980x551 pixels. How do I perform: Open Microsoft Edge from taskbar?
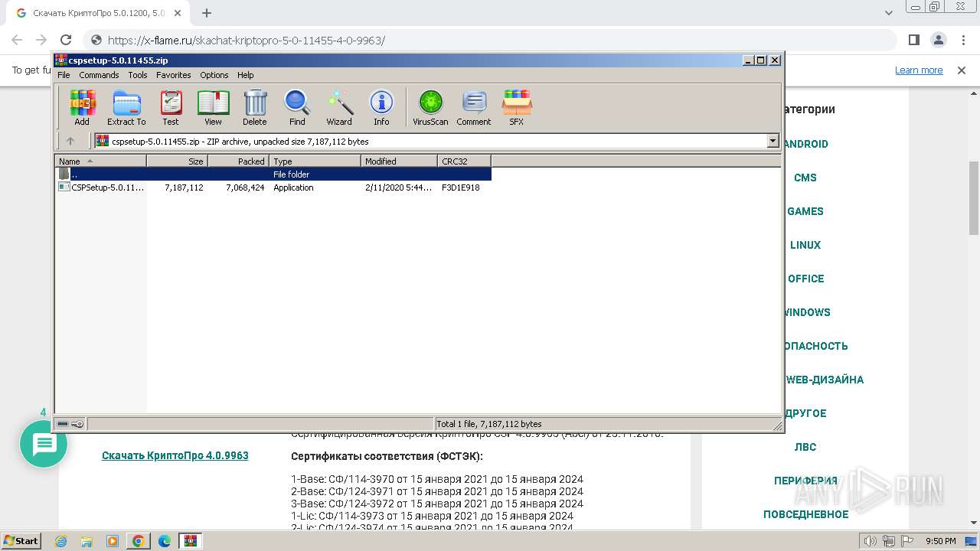[165, 541]
